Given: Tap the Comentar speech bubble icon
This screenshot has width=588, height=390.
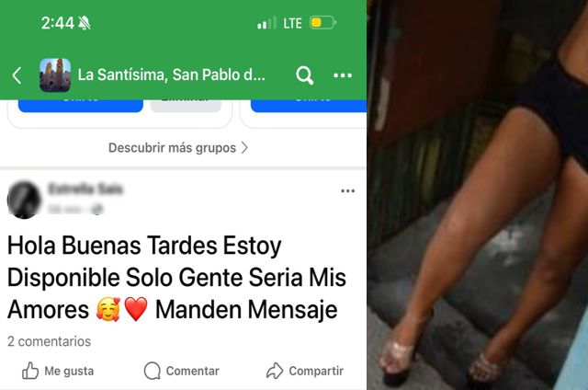Looking at the screenshot, I should (x=153, y=371).
